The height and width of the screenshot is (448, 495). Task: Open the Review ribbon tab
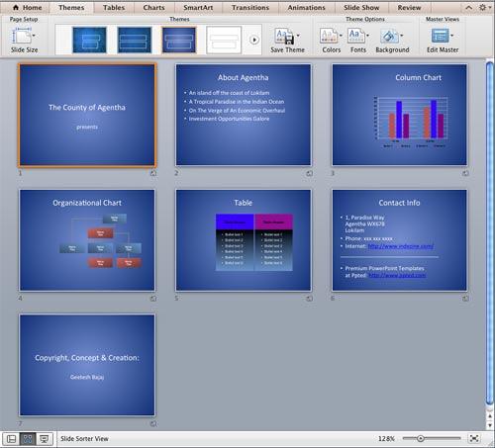click(409, 7)
